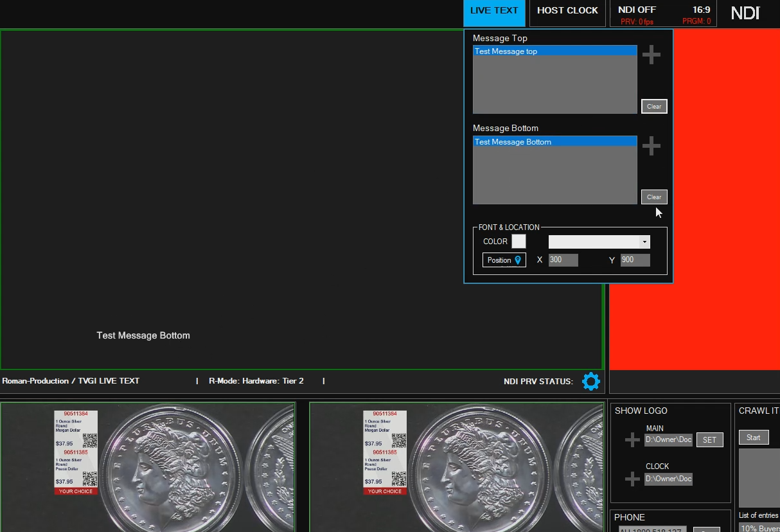Click the plus icon next to CLOCK logo path

632,478
